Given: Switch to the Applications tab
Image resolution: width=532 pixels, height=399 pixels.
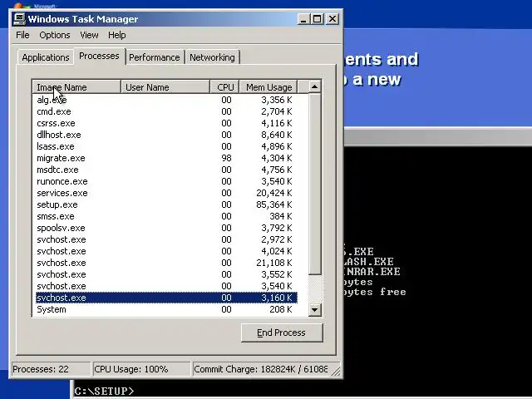Looking at the screenshot, I should [x=46, y=57].
